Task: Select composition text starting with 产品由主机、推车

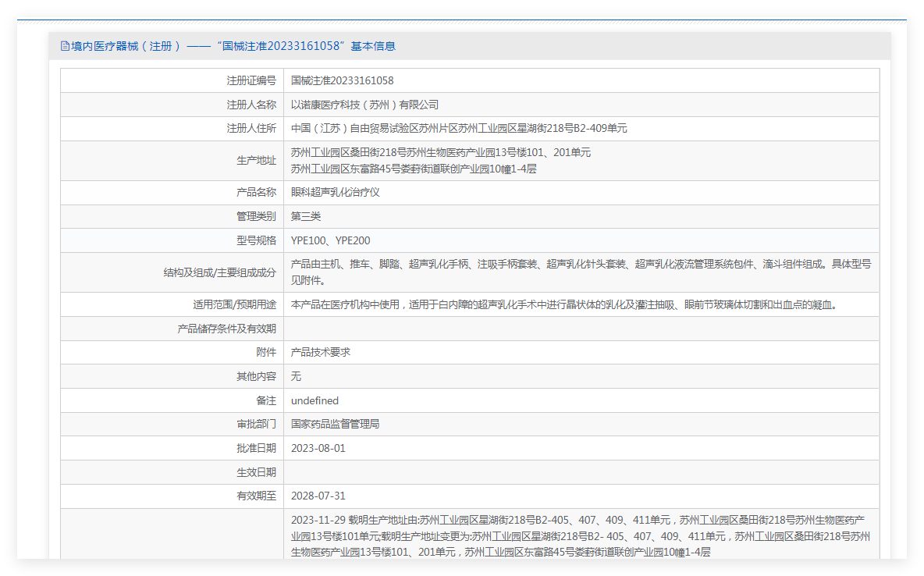Action: (581, 272)
